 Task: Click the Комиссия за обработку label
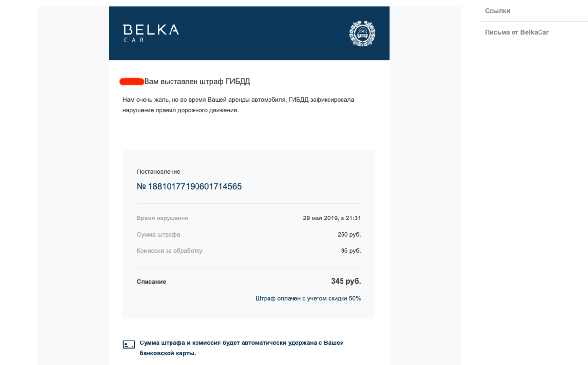click(x=170, y=251)
